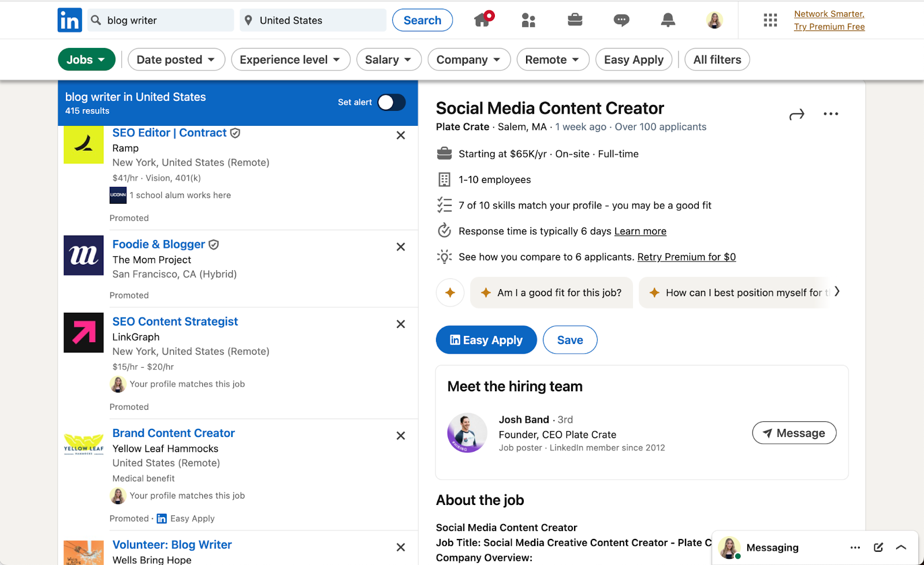Dismiss the SEO Editor | Contract job

click(401, 135)
